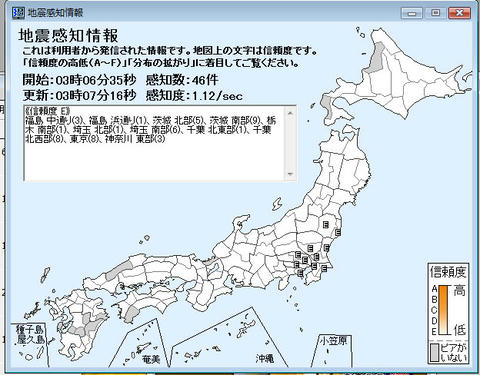Click the '沖縄' inset map label
Screen dimensions: 480x375
265,359
